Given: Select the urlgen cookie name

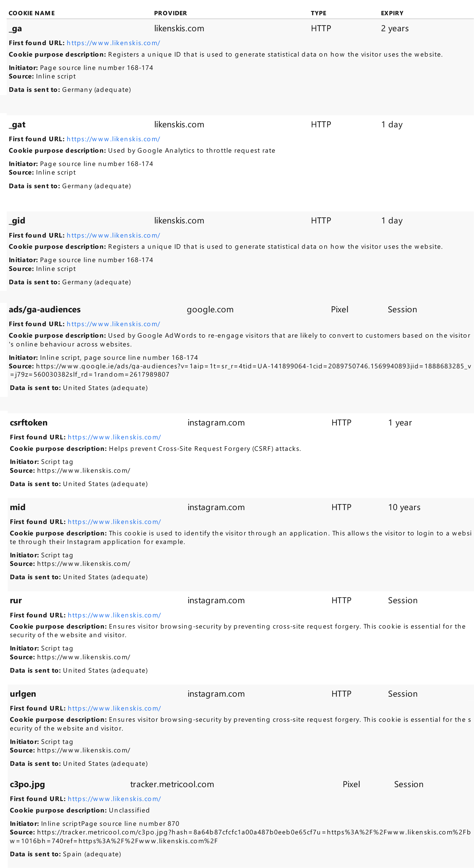Looking at the screenshot, I should coord(23,694).
